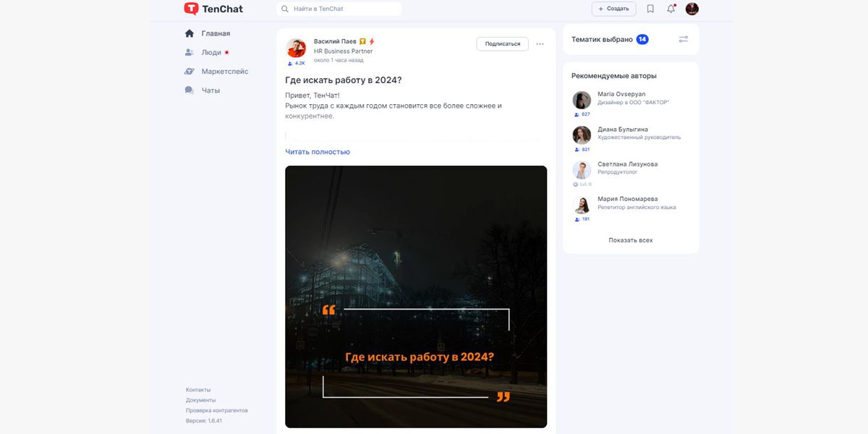Open Контакты footer link

(x=198, y=390)
